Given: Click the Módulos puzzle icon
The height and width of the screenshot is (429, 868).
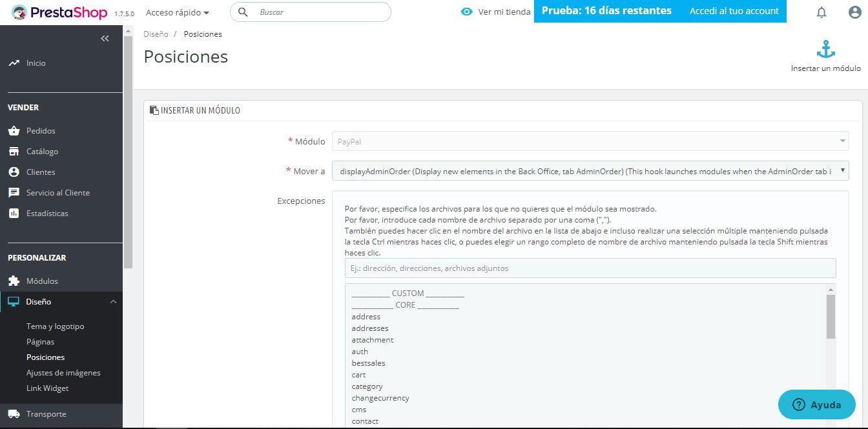Looking at the screenshot, I should [x=14, y=281].
